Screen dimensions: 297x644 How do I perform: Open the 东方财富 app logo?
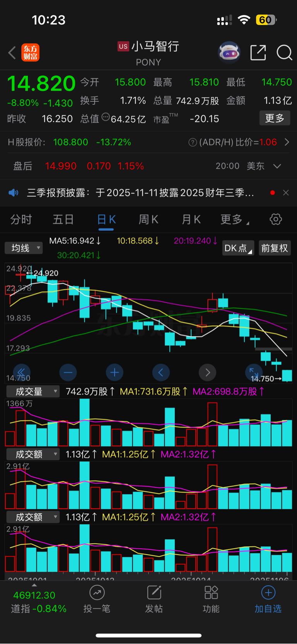pyautogui.click(x=30, y=53)
